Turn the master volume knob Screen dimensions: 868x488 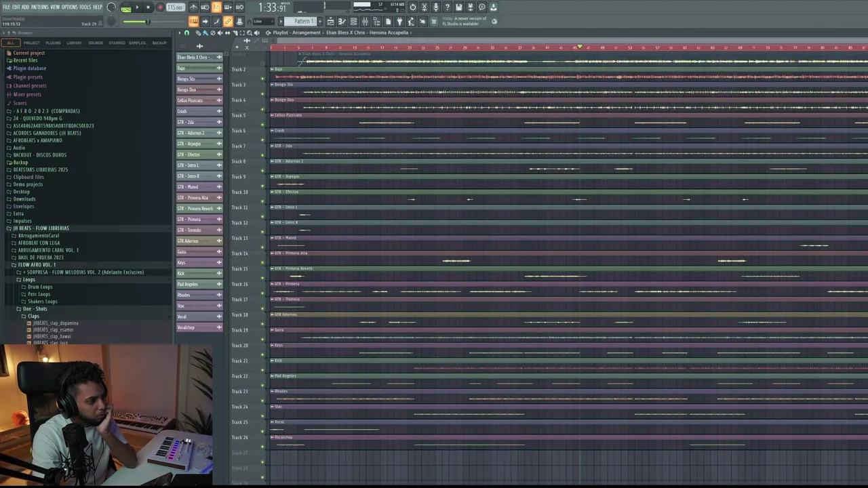click(x=111, y=7)
